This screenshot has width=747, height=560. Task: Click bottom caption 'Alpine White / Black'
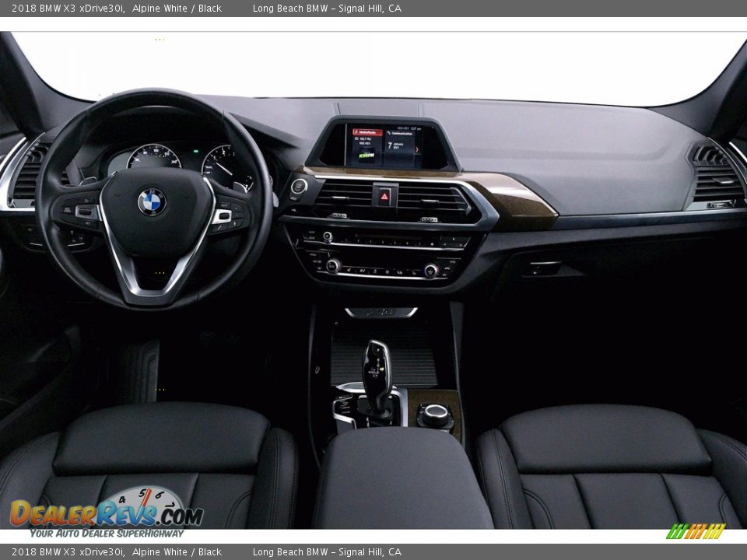click(177, 552)
